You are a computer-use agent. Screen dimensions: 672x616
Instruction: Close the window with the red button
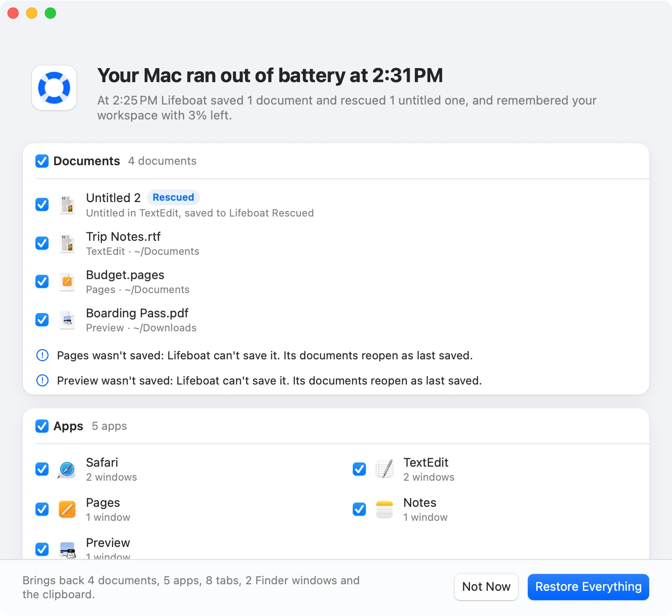tap(13, 13)
